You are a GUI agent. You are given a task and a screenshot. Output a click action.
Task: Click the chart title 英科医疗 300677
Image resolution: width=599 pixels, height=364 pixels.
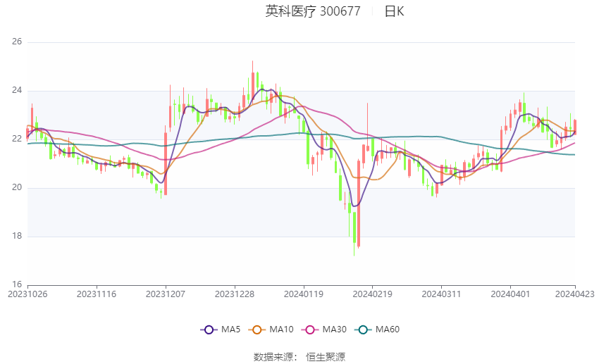(x=313, y=11)
